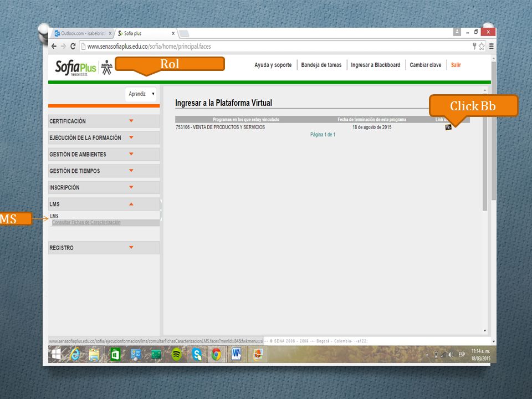Expand GESTIÓN DE TIEMPOS section
The image size is (532, 399).
[104, 171]
